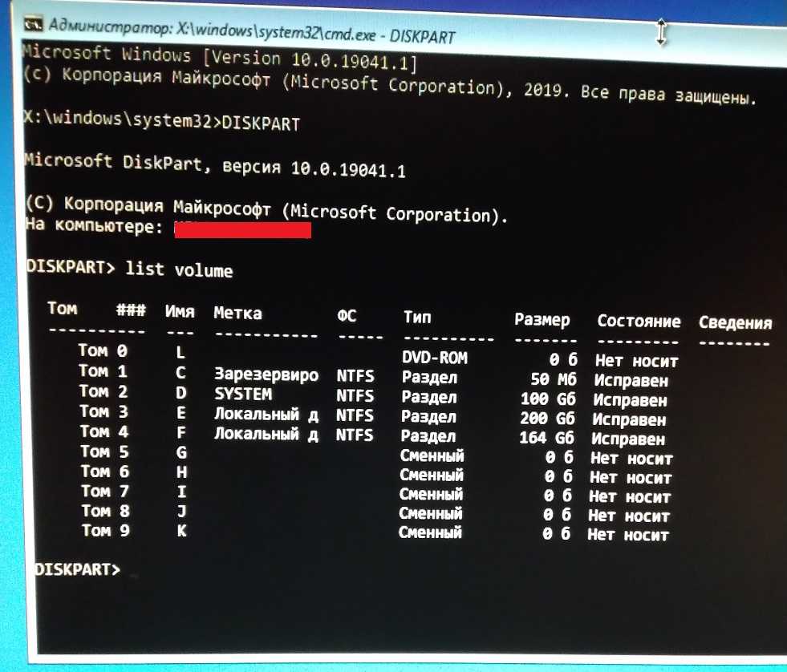
Task: Click the Тип column header
Action: 417,317
